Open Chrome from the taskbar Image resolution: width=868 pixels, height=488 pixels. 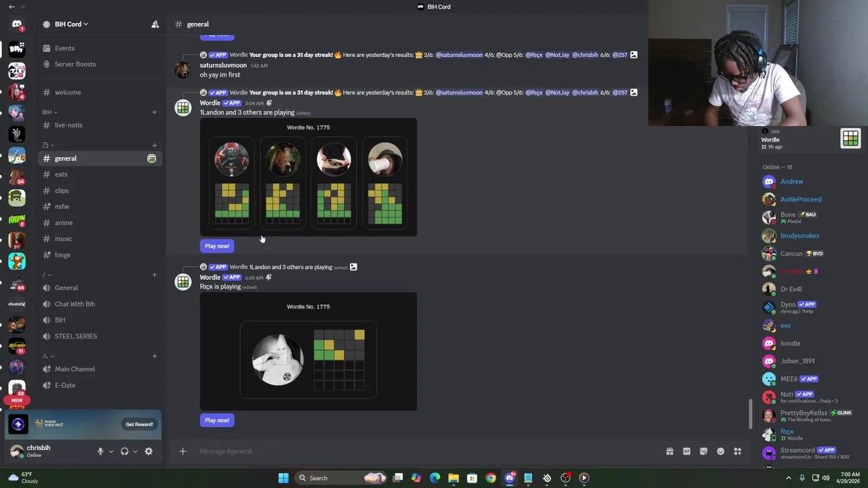click(x=491, y=478)
